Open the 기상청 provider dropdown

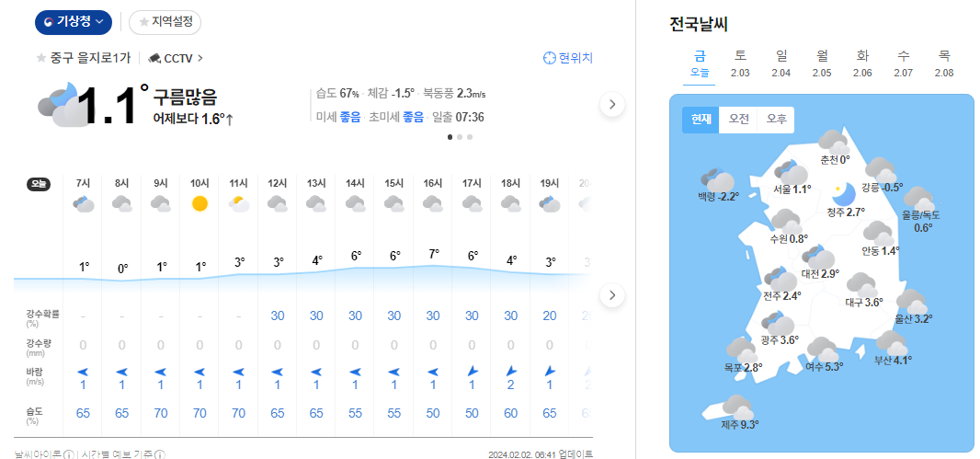pos(74,21)
